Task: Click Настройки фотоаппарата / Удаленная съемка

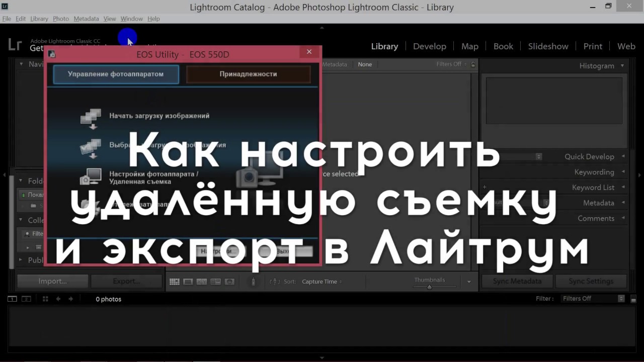Action: 154,177
